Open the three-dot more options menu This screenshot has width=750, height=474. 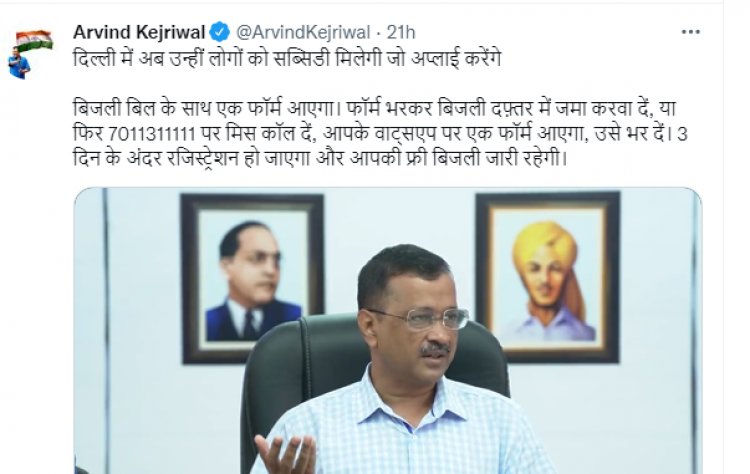[690, 32]
